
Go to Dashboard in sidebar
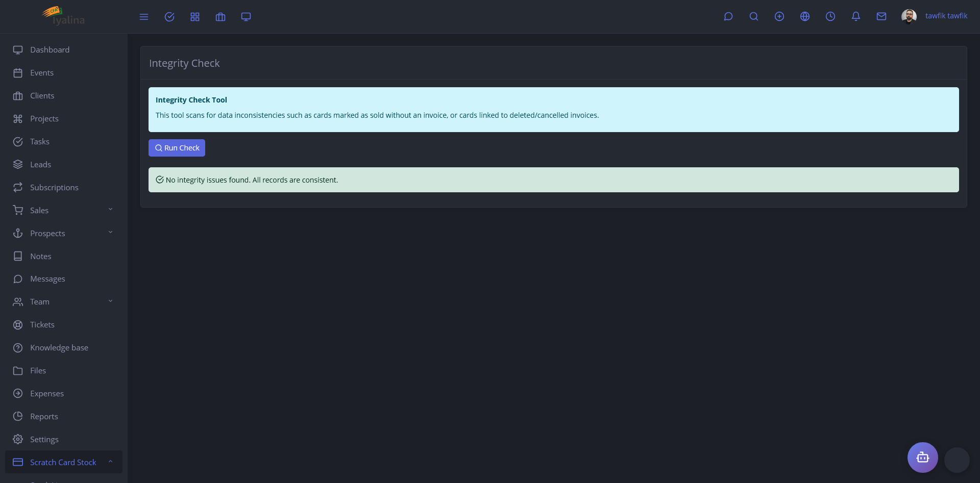pyautogui.click(x=64, y=49)
